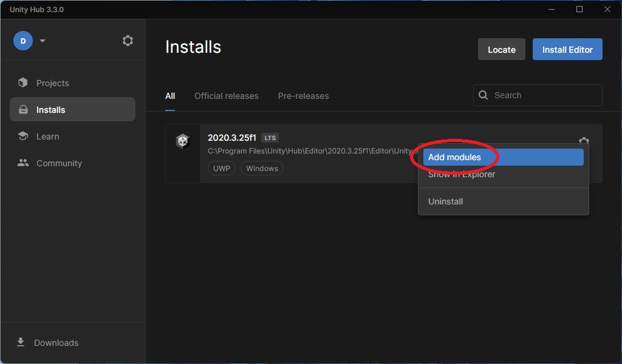Click the 2020.3.25f1 settings gear
The image size is (622, 364).
click(584, 141)
